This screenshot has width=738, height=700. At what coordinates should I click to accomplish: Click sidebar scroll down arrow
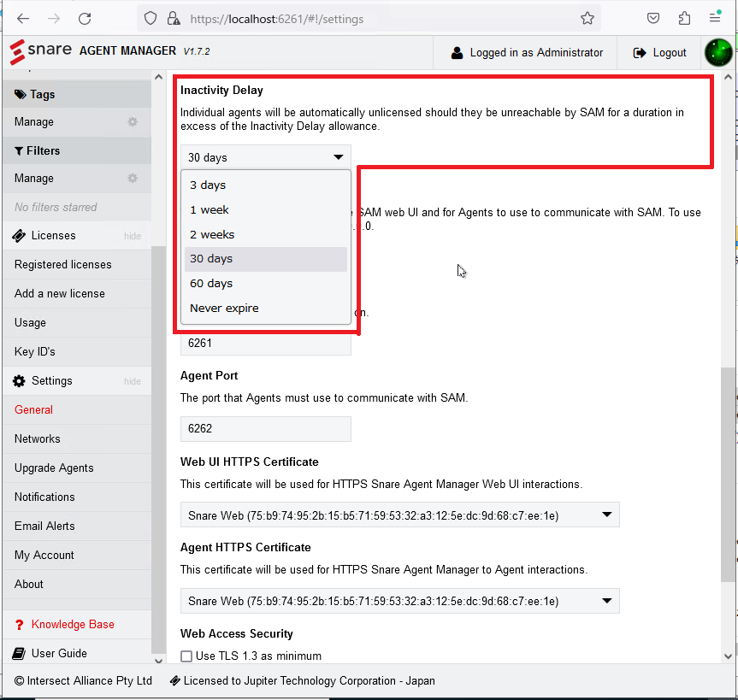(x=158, y=661)
